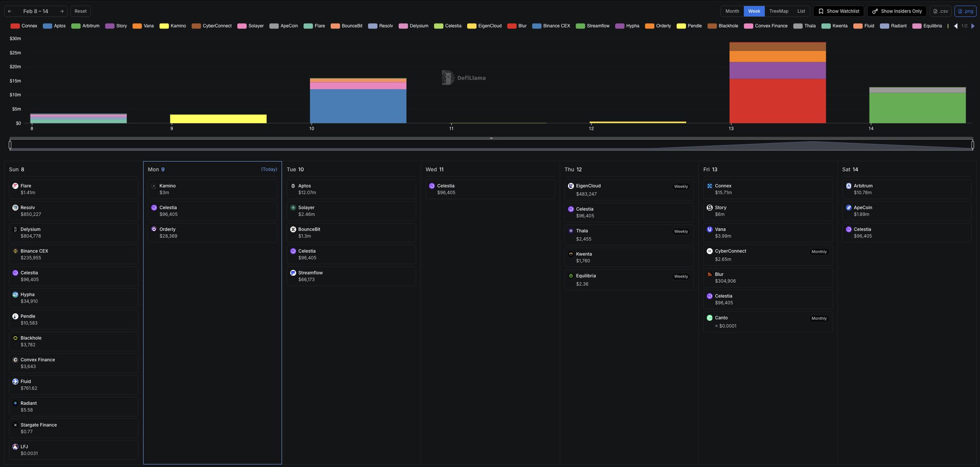This screenshot has height=467, width=980.
Task: Click the Arbitrum icon on Saturday
Action: [x=848, y=186]
